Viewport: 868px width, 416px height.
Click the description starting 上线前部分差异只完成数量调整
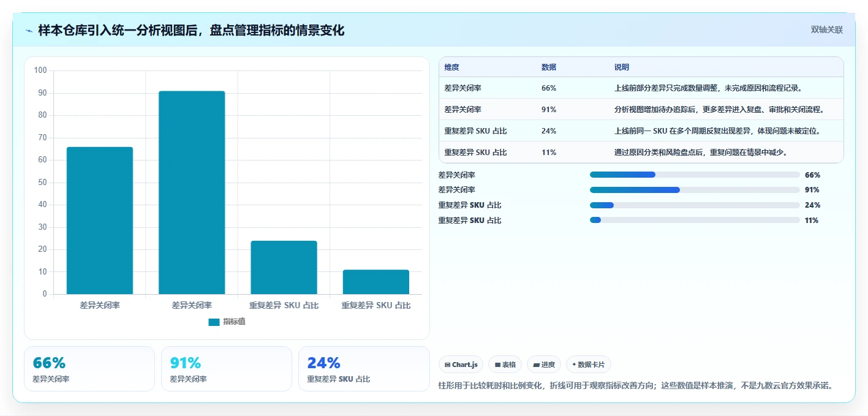point(709,88)
